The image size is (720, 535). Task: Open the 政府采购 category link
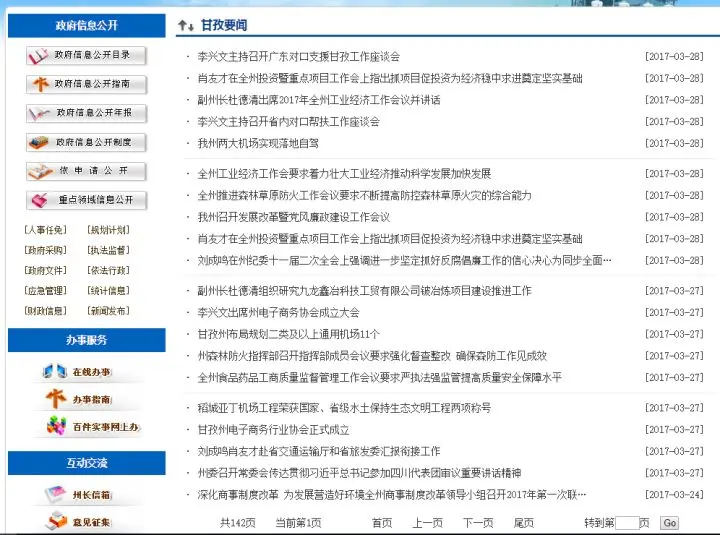(x=45, y=250)
